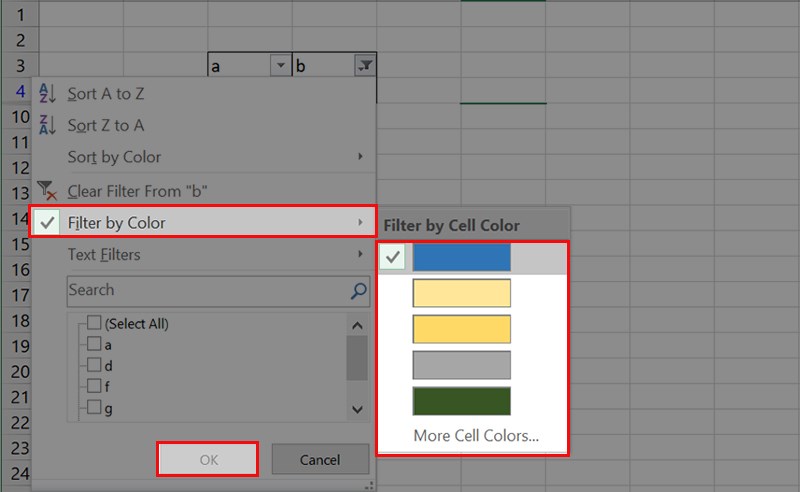
Task: Open the Text Filters menu item
Action: [203, 254]
